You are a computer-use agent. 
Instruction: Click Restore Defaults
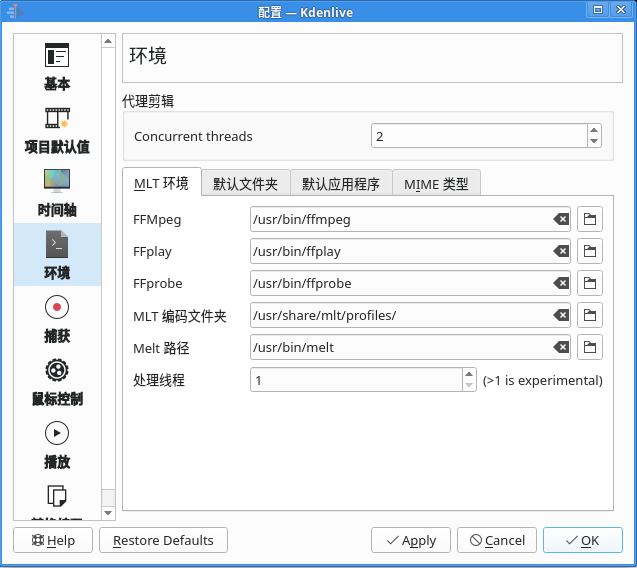pyautogui.click(x=163, y=540)
